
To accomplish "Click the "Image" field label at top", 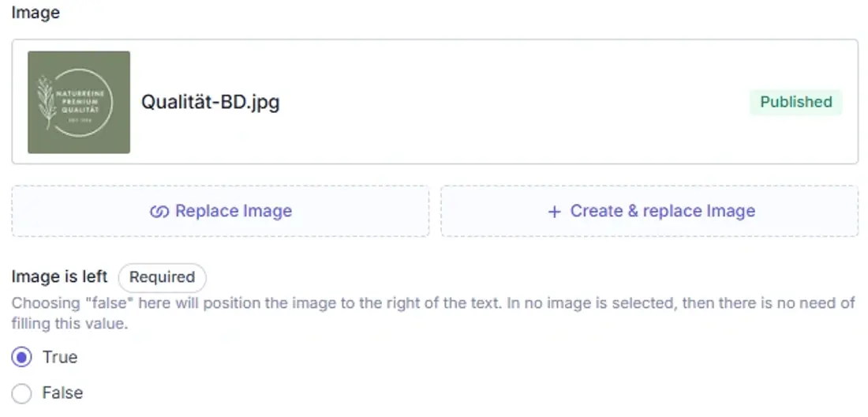I will click(36, 13).
